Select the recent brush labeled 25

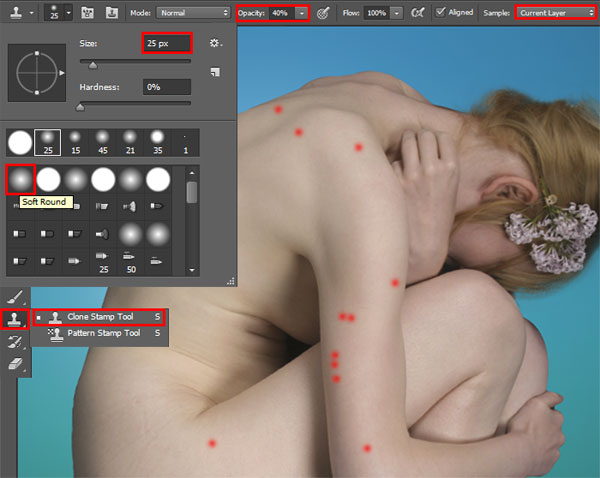(47, 142)
